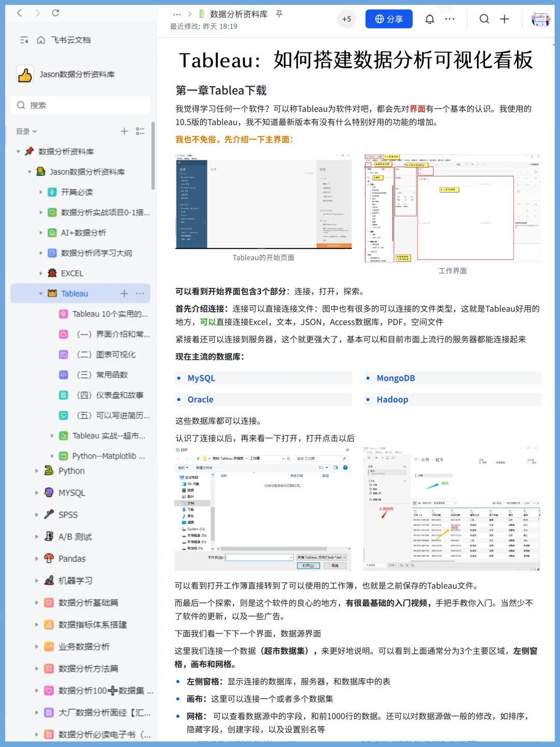Expand AI+数据分析 node
Screen dimensions: 560x747
[x=41, y=233]
